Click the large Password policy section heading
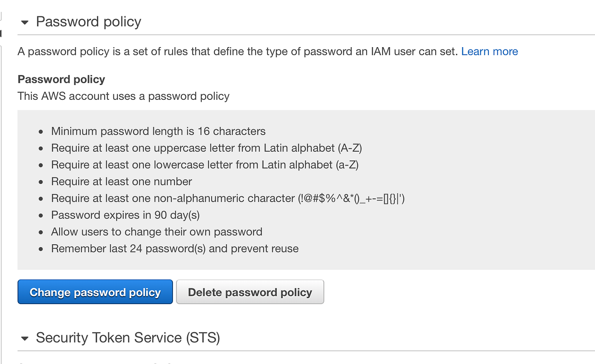The width and height of the screenshot is (595, 364). (88, 22)
